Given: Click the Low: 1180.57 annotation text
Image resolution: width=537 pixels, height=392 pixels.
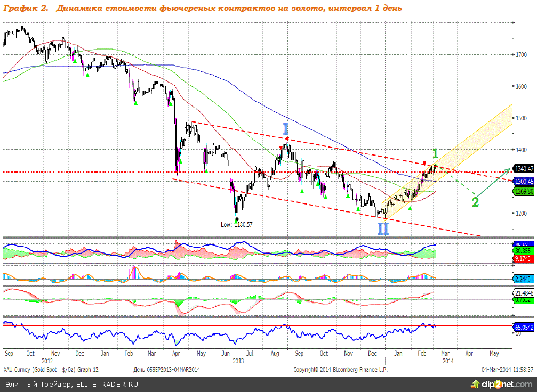Looking at the screenshot, I should tap(236, 225).
